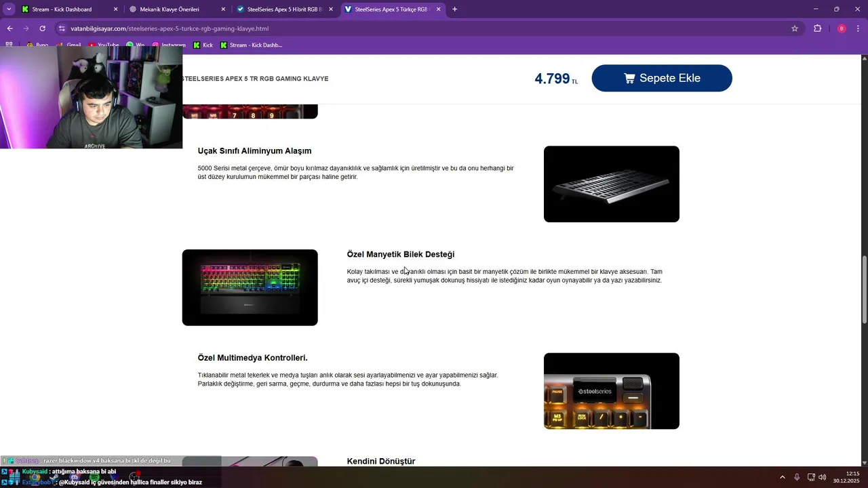Screen dimensions: 868x488
Task: Click the Özel Manyetik Bilek Desteği heading
Action: [x=400, y=254]
